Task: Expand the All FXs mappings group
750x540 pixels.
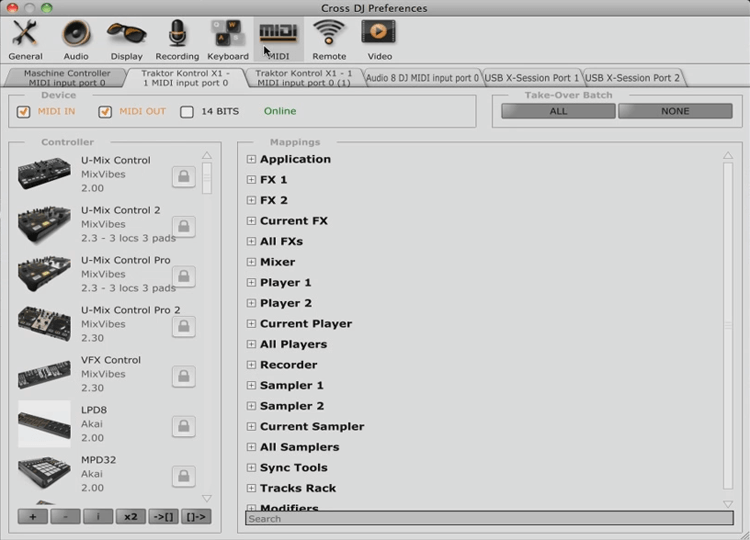Action: (x=251, y=241)
